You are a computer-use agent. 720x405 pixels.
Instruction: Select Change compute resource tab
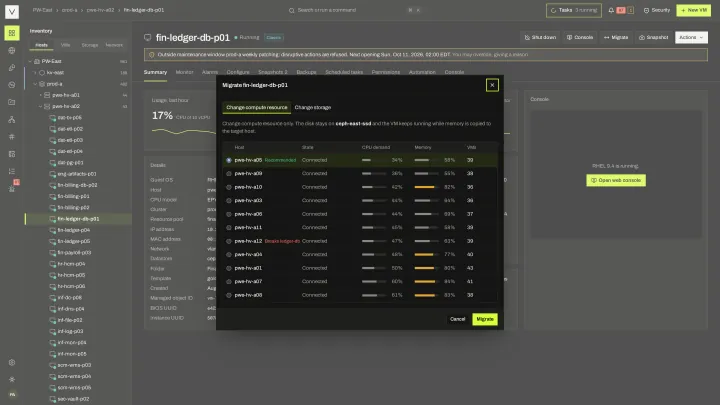(257, 107)
